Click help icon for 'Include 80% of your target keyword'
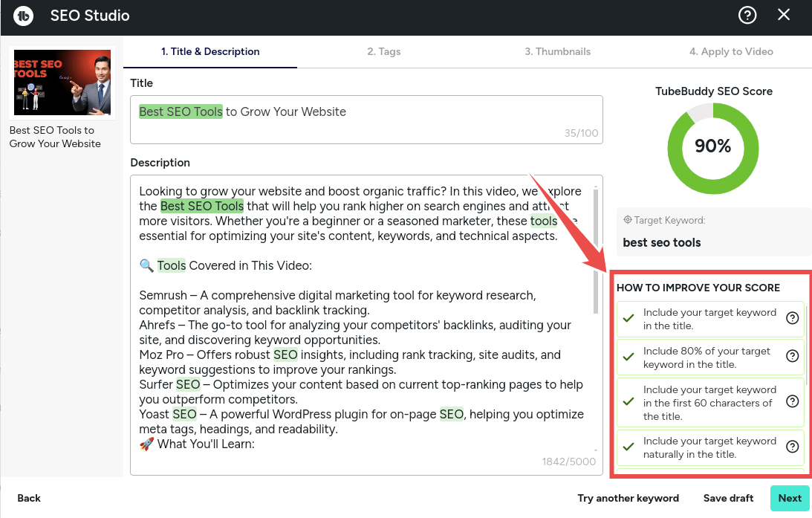Screen dimensions: 812x518 coord(793,356)
